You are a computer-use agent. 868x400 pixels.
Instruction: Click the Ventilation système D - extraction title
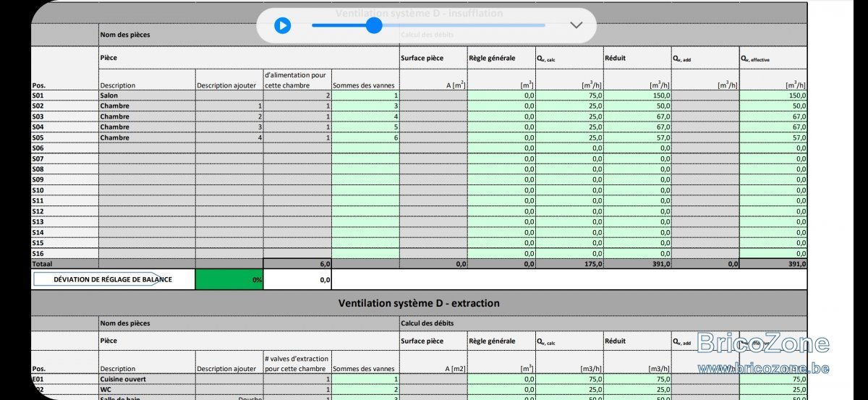click(x=419, y=303)
